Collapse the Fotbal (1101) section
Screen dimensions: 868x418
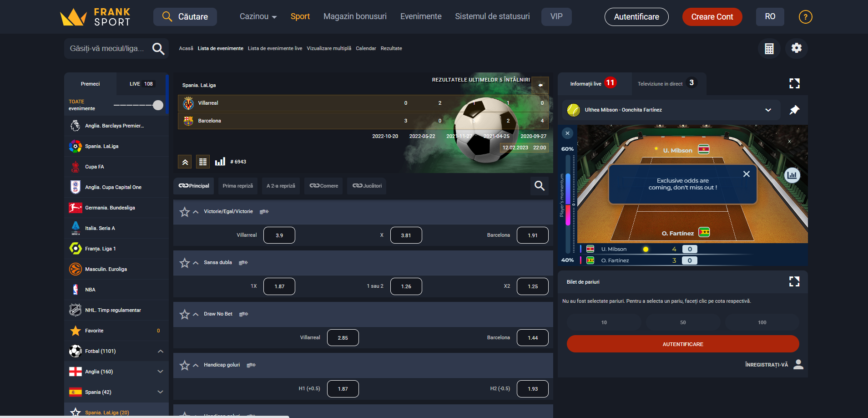[161, 351]
